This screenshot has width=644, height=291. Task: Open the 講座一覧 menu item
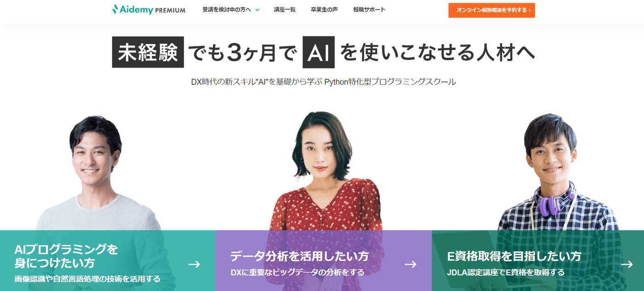click(x=285, y=10)
